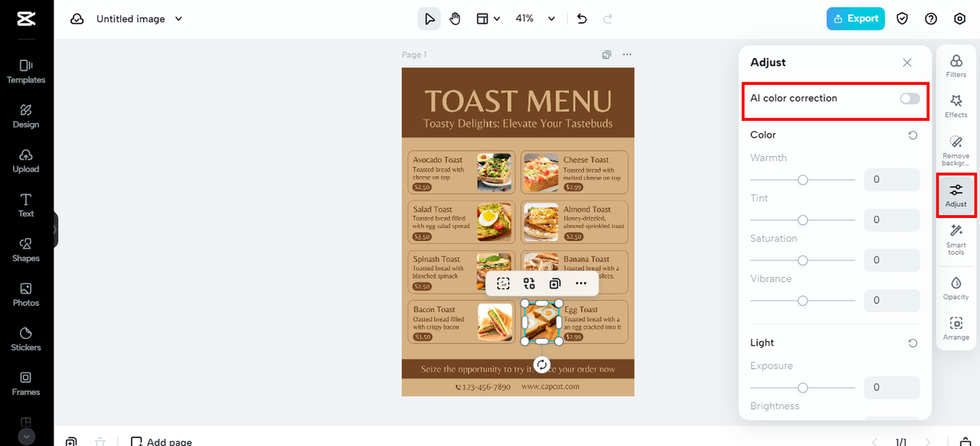Image resolution: width=980 pixels, height=446 pixels.
Task: Click the duplicate icon in floating toolbar
Action: click(x=555, y=283)
